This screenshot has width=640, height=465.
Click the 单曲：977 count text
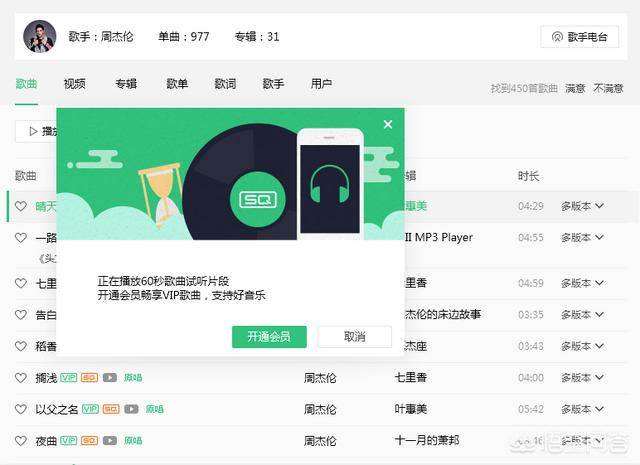(184, 37)
